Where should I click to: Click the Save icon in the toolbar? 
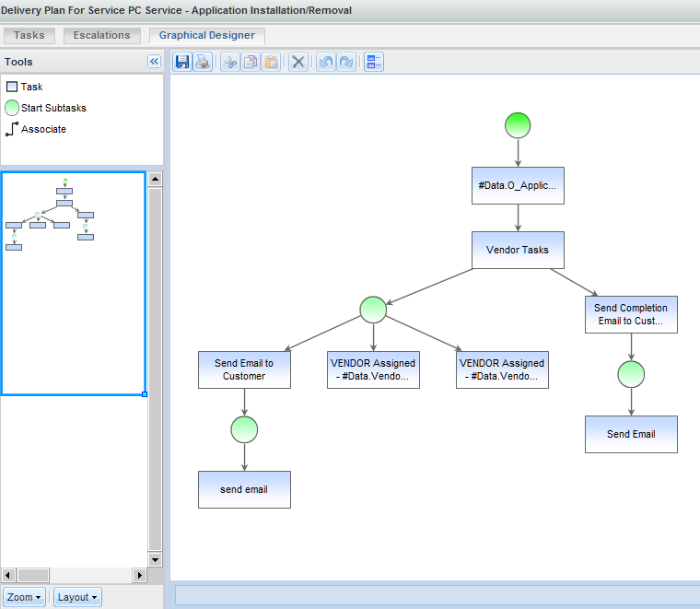[x=181, y=62]
